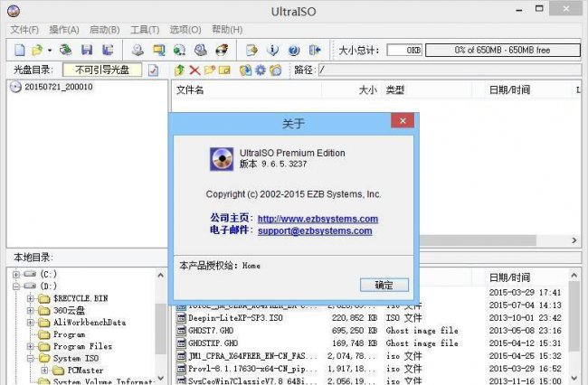Click the Mount to virtual drive icon
This screenshot has width=588, height=385.
[x=201, y=51]
